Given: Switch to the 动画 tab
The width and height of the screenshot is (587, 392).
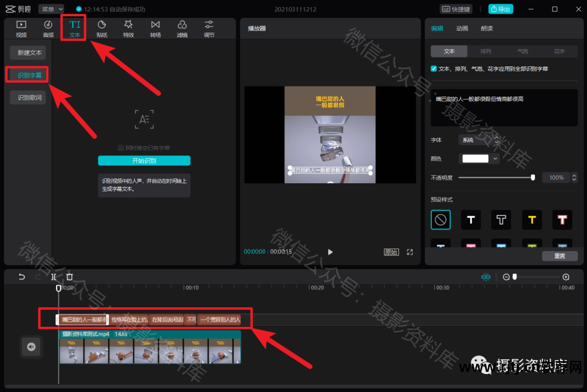Looking at the screenshot, I should pos(462,28).
